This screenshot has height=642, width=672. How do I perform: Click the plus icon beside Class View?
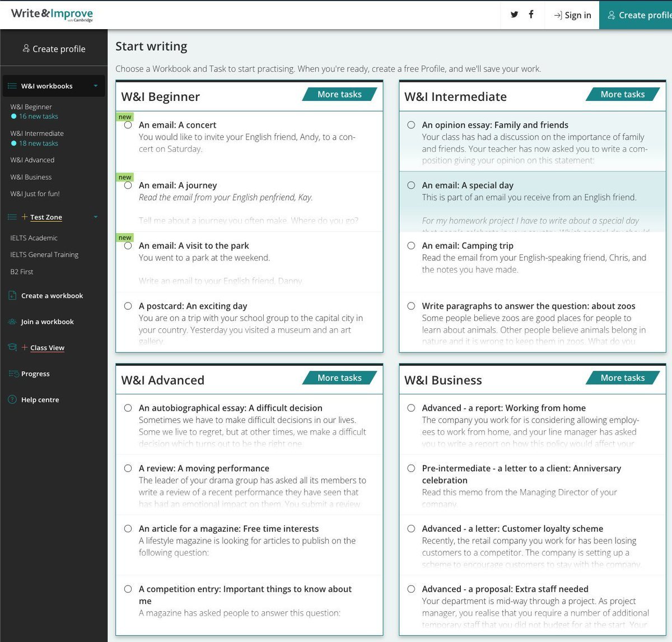coord(25,347)
